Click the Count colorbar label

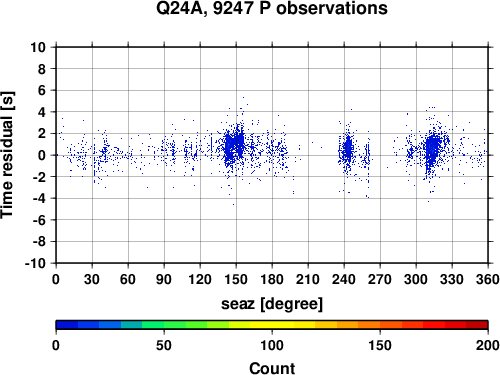272,368
